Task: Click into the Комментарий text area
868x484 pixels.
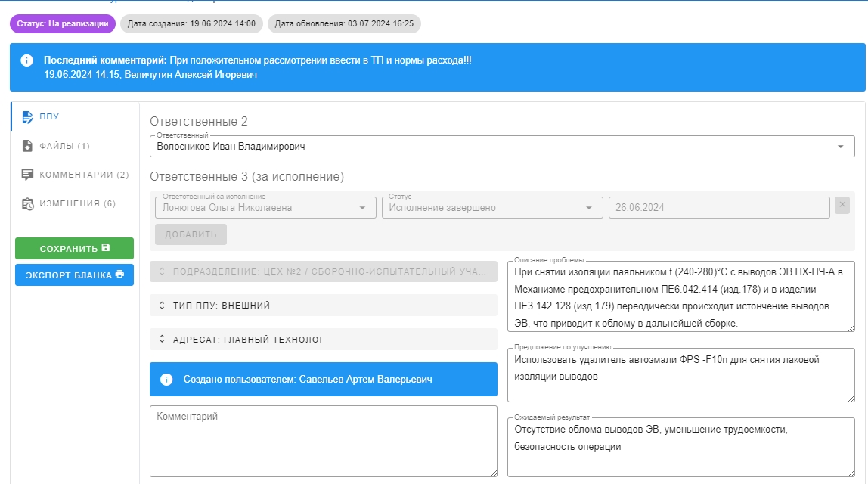Action: 323,442
